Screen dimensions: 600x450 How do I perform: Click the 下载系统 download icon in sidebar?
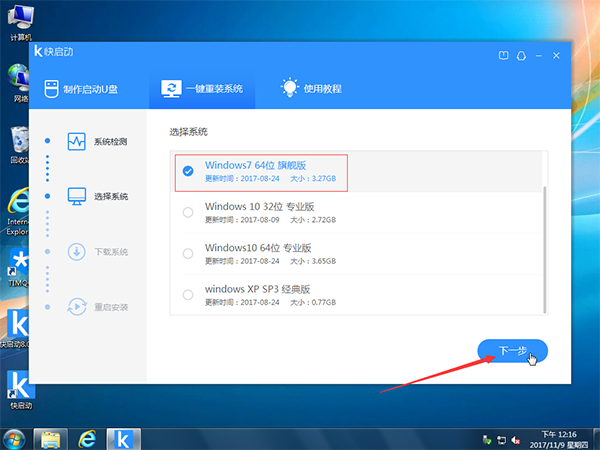pos(77,251)
